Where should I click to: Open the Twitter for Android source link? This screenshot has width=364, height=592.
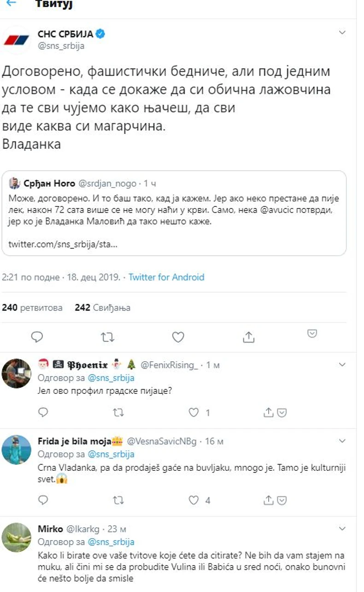(166, 277)
